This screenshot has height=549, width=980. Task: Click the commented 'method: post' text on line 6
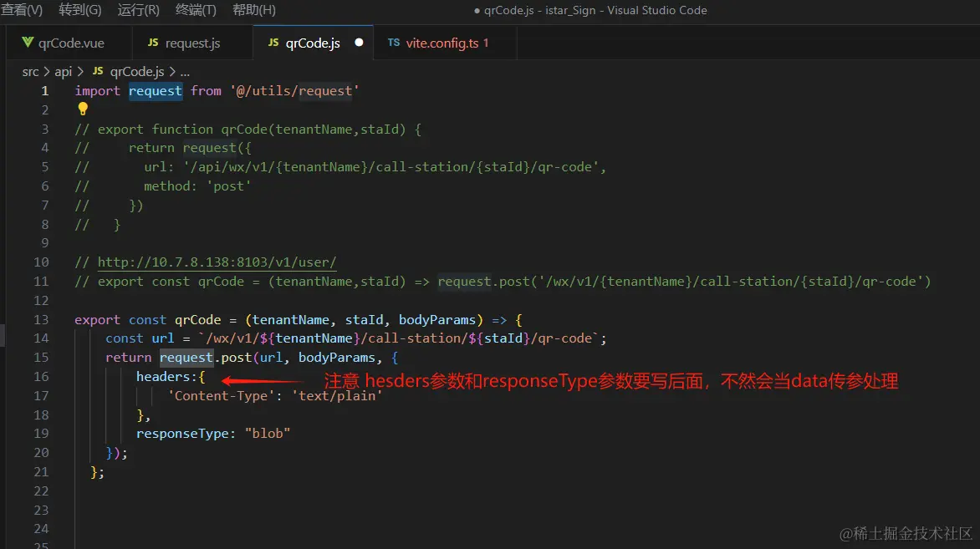(197, 186)
